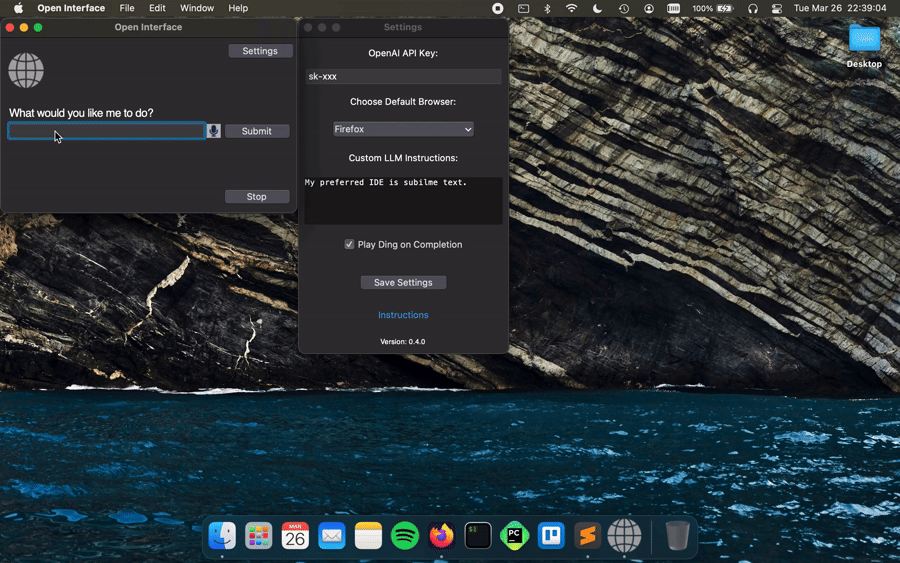
Task: Click the microphone voice input icon
Action: click(213, 131)
